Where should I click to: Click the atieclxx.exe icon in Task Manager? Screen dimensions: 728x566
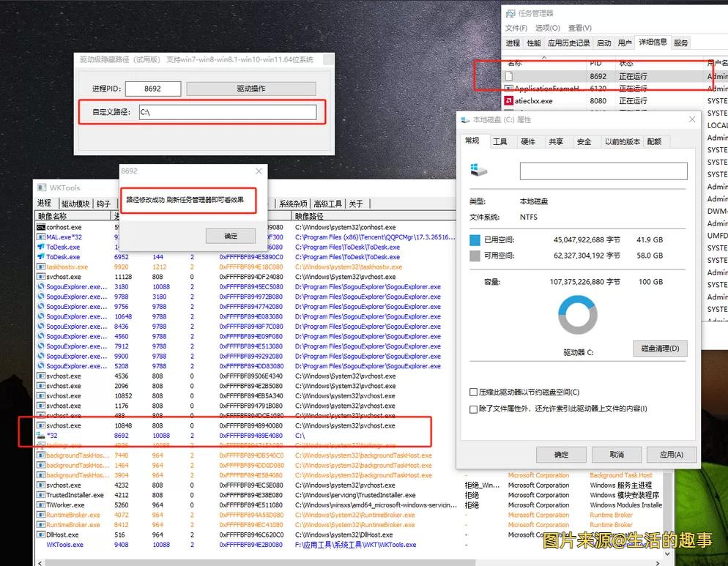[510, 100]
